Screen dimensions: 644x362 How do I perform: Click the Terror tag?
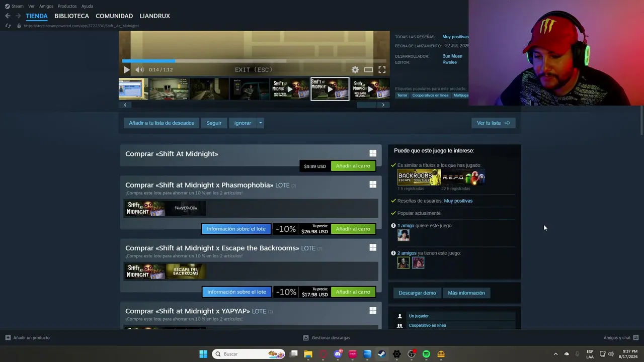coord(402,96)
